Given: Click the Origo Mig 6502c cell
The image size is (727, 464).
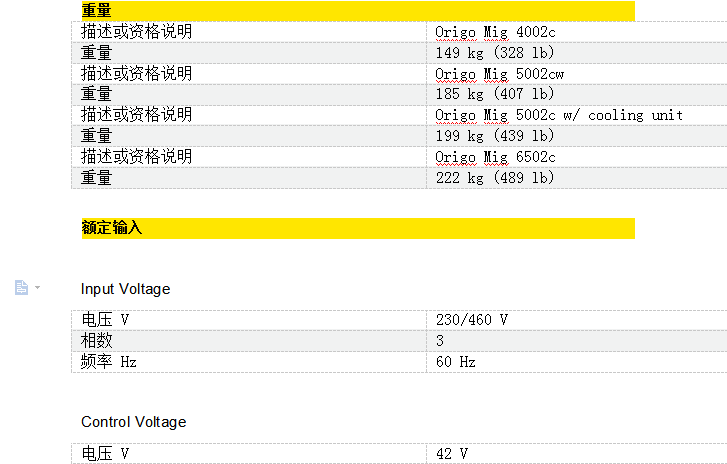Looking at the screenshot, I should (x=495, y=157).
